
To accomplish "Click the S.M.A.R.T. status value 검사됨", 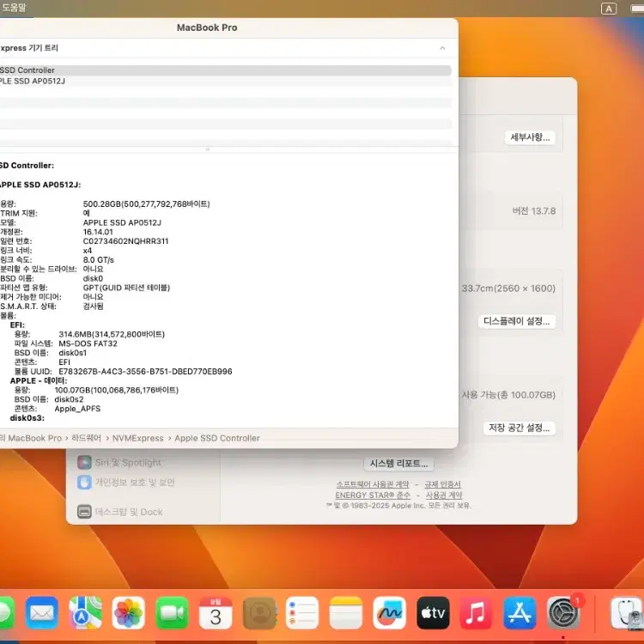I will [x=94, y=307].
